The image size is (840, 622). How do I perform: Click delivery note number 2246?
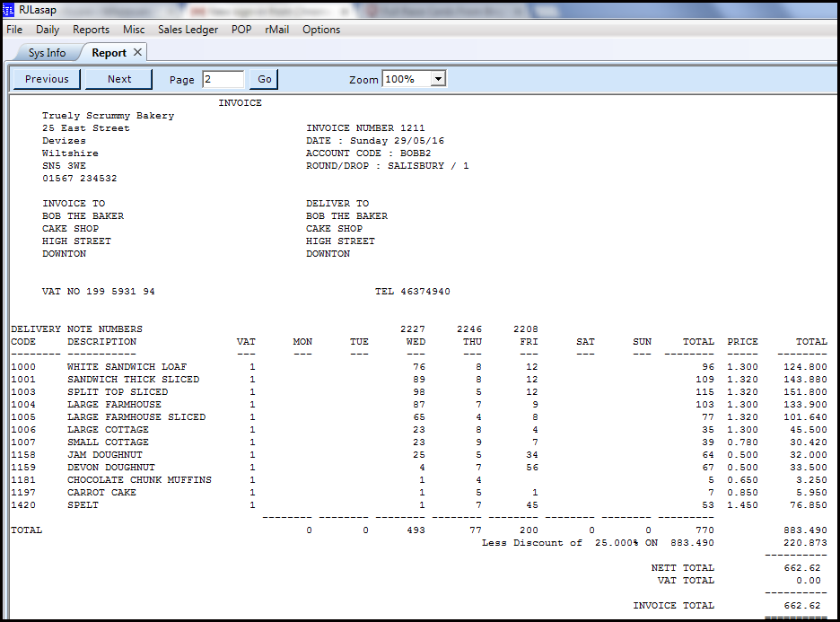click(469, 329)
